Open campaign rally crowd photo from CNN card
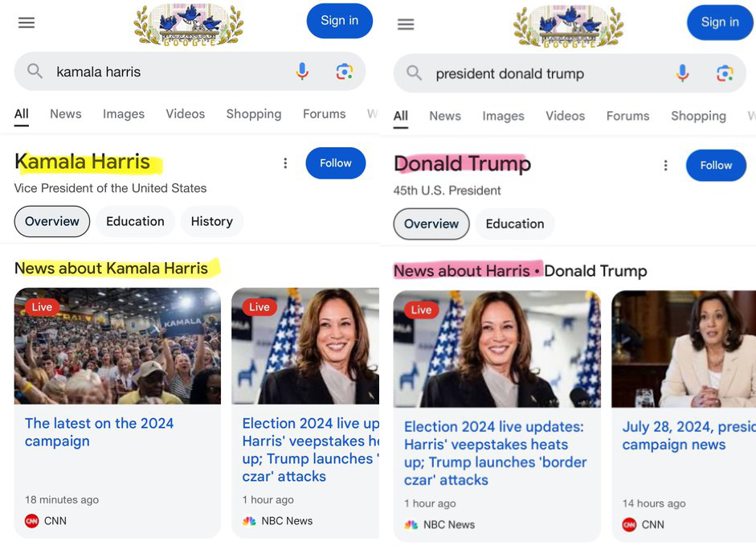Screen dimensions: 756x546 click(117, 346)
